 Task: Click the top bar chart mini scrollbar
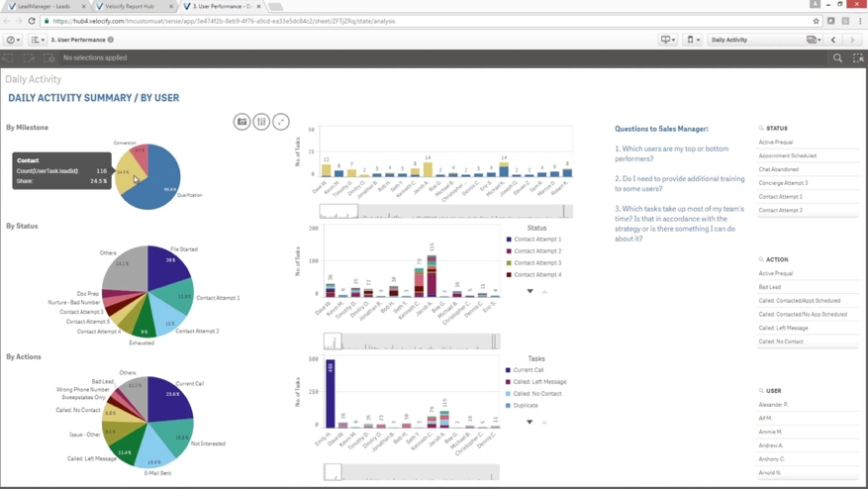coord(446,211)
